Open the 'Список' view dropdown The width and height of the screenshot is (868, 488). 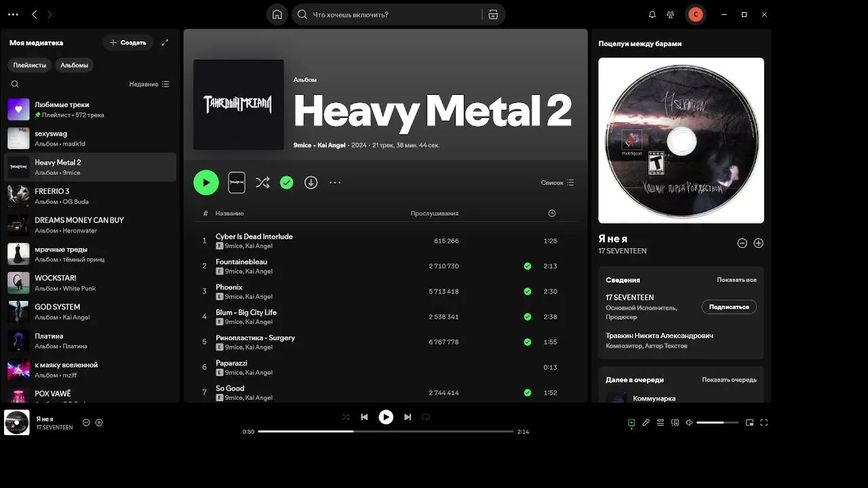[x=557, y=182]
